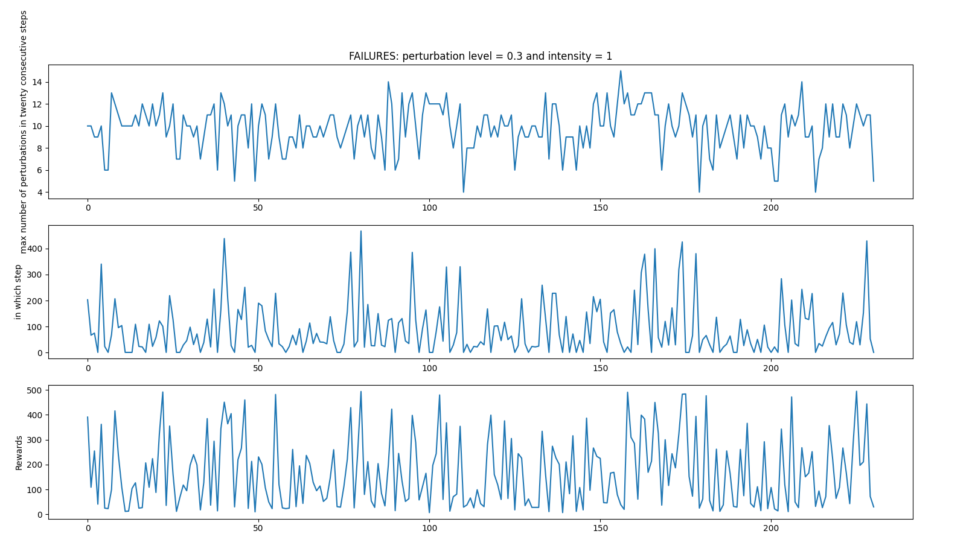
Task: Click x-tick "150" under the Rewards plot
Action: coord(600,529)
